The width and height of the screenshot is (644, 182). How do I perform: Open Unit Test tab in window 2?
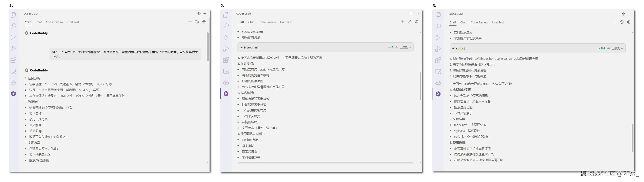pyautogui.click(x=286, y=22)
